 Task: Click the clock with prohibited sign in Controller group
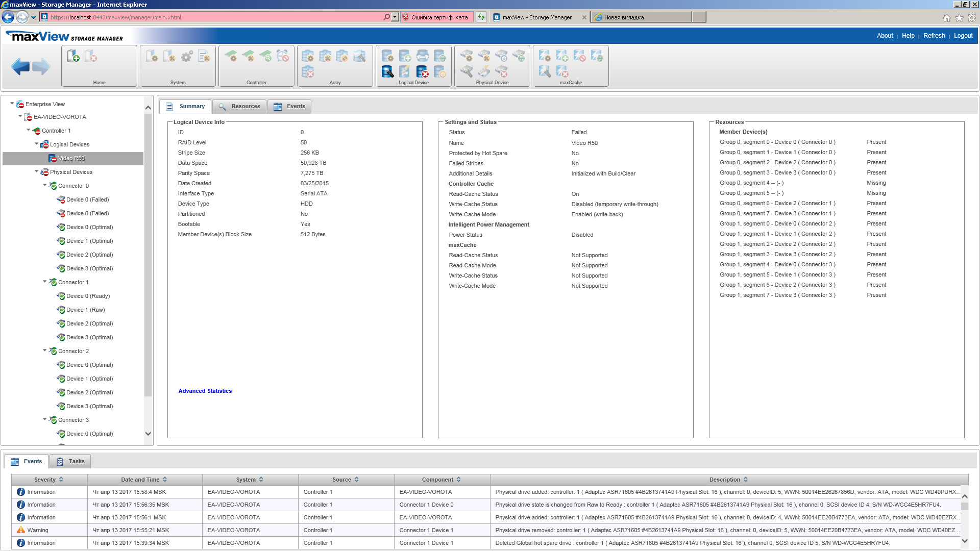(283, 56)
